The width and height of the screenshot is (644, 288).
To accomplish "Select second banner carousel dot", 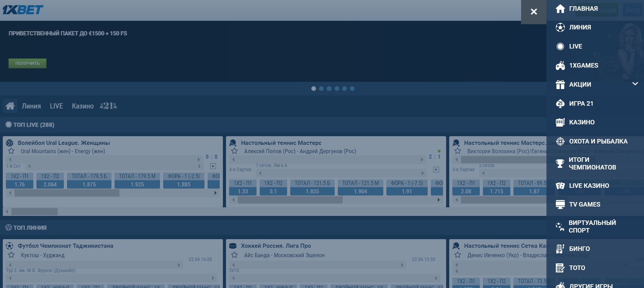I will pyautogui.click(x=321, y=89).
